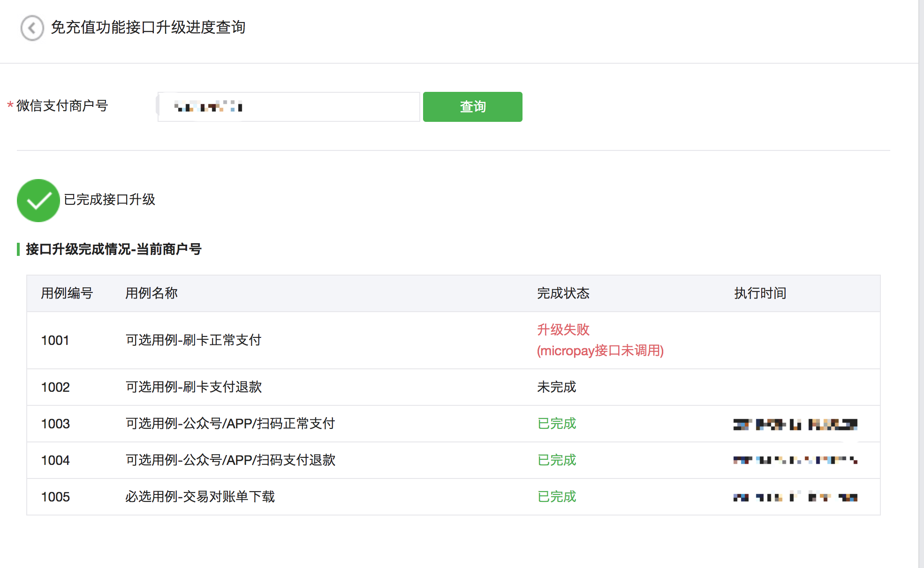Select the page title 免充值功能接口升级进度查询
The width and height of the screenshot is (924, 568).
click(x=148, y=27)
